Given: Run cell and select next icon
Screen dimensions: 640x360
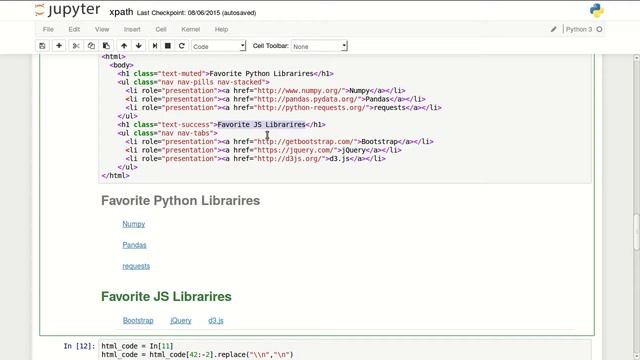Looking at the screenshot, I should 155,46.
